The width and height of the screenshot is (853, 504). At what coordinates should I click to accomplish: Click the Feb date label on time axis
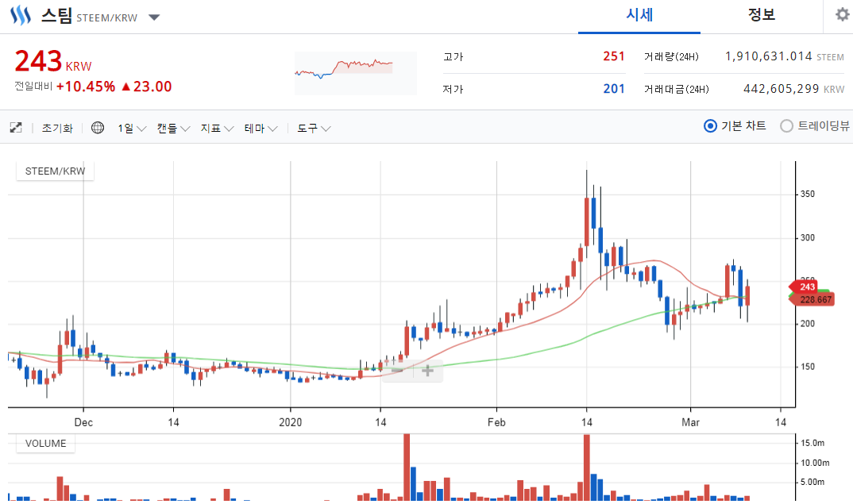pyautogui.click(x=496, y=422)
